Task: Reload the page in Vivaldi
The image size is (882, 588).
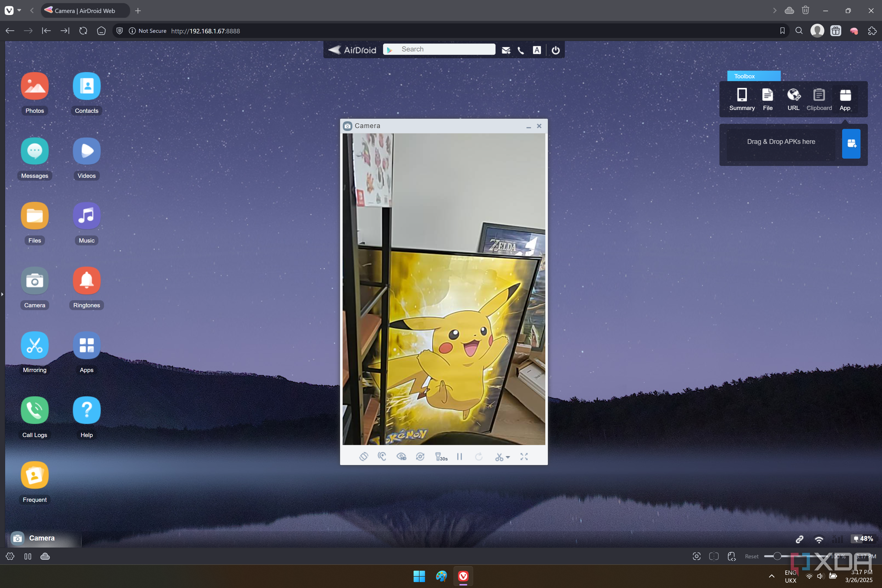Action: pyautogui.click(x=83, y=31)
